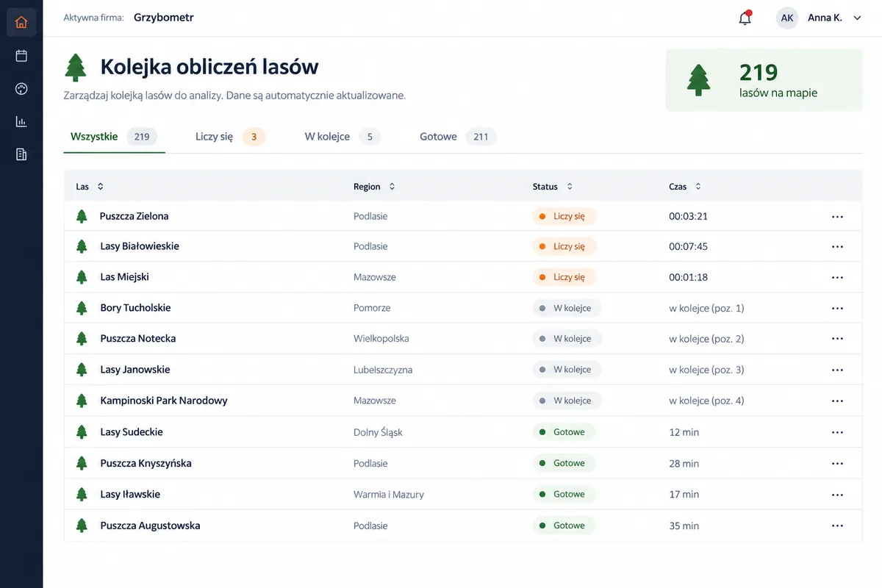
Task: Open more options for Puszcza Notecka
Action: point(837,339)
